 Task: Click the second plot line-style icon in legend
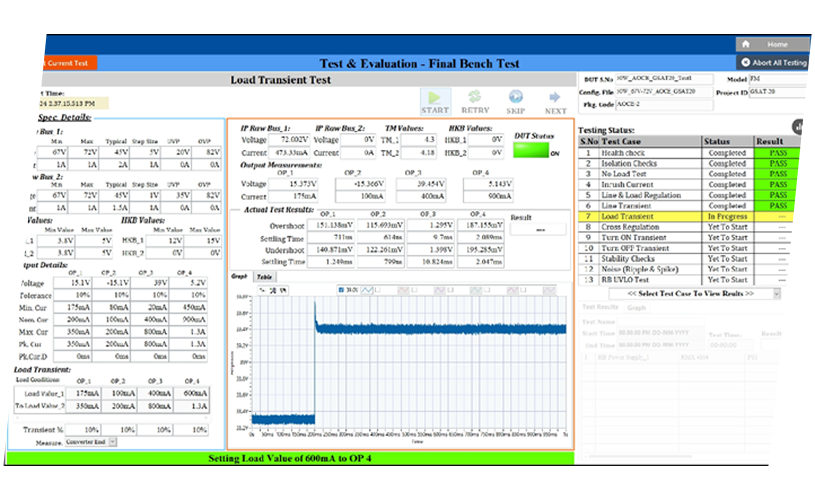[403, 290]
